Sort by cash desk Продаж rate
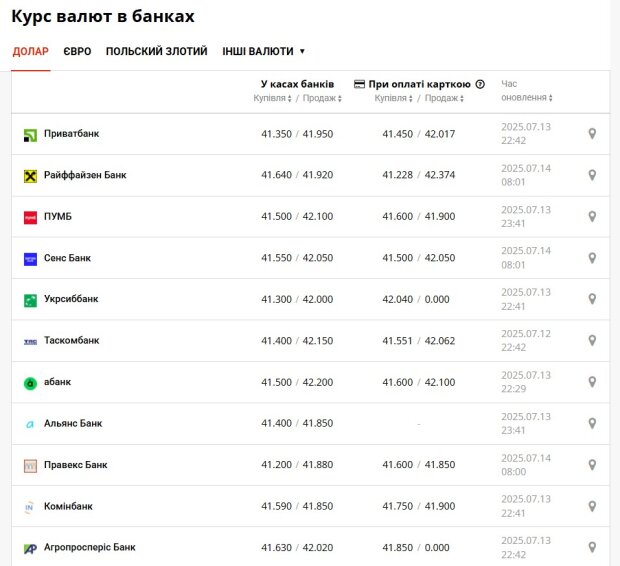Screen dimensions: 620x566 click(322, 98)
